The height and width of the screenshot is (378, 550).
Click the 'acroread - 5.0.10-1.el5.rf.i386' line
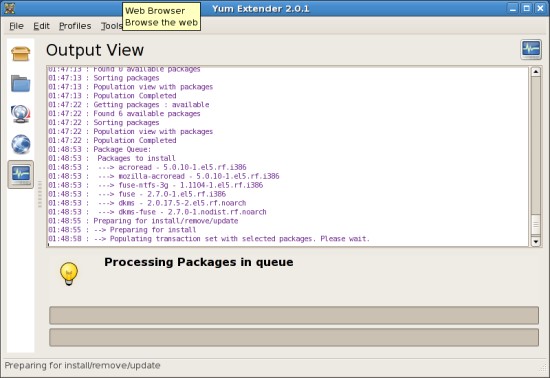coord(147,167)
